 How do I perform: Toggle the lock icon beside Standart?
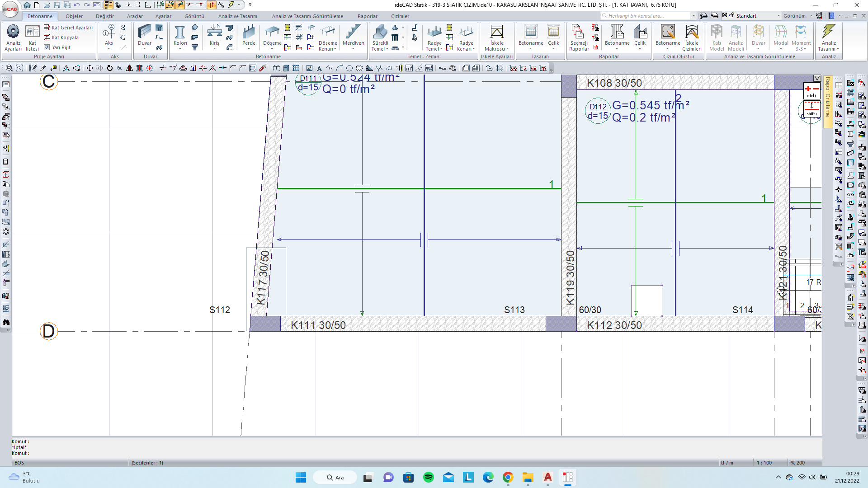point(731,15)
